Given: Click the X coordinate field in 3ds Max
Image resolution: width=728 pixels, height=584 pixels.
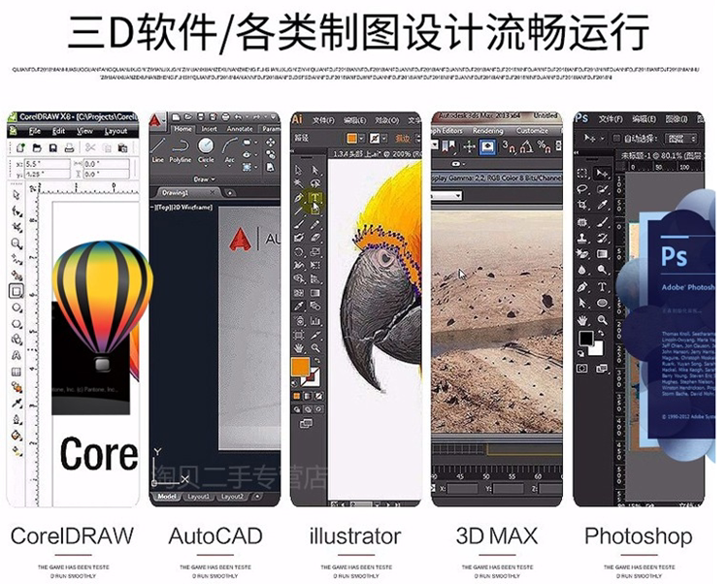Looking at the screenshot, I should [461, 488].
